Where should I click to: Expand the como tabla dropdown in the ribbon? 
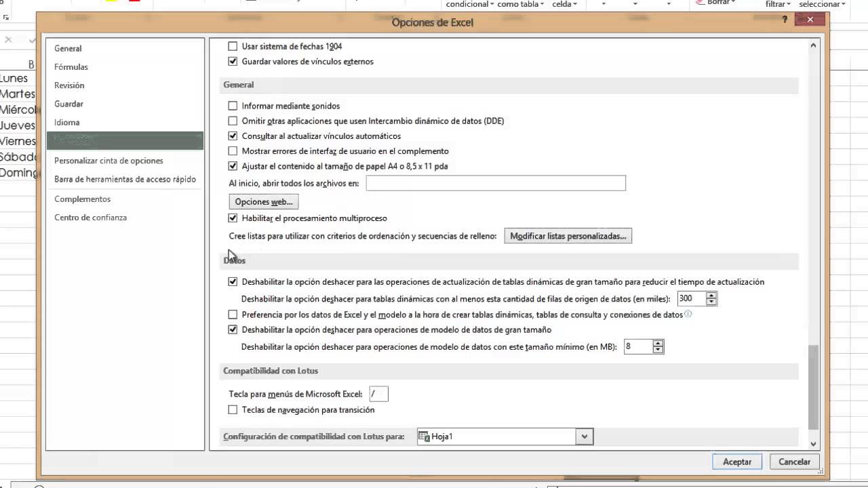click(542, 4)
